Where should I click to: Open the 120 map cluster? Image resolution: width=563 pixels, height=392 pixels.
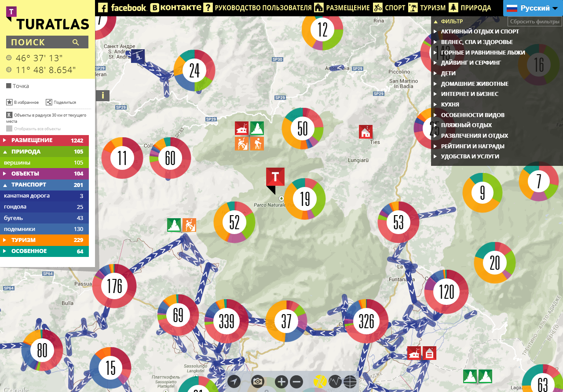pyautogui.click(x=446, y=292)
